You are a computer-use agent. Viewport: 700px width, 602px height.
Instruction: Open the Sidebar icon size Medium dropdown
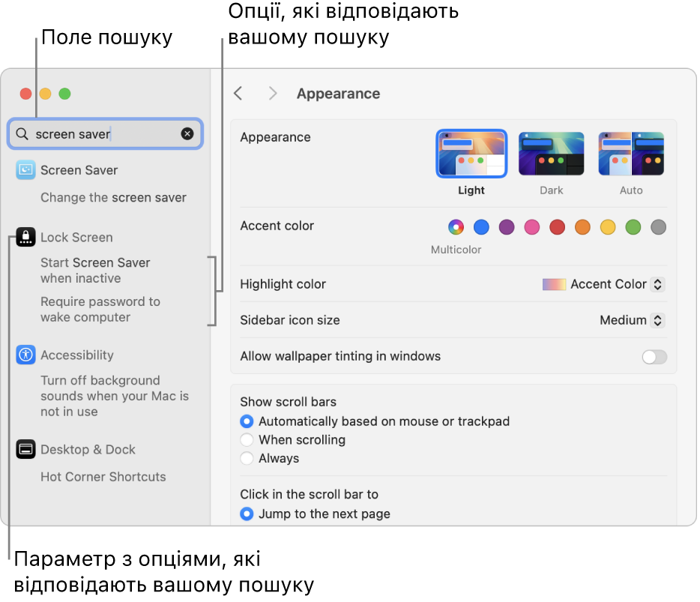pyautogui.click(x=632, y=320)
